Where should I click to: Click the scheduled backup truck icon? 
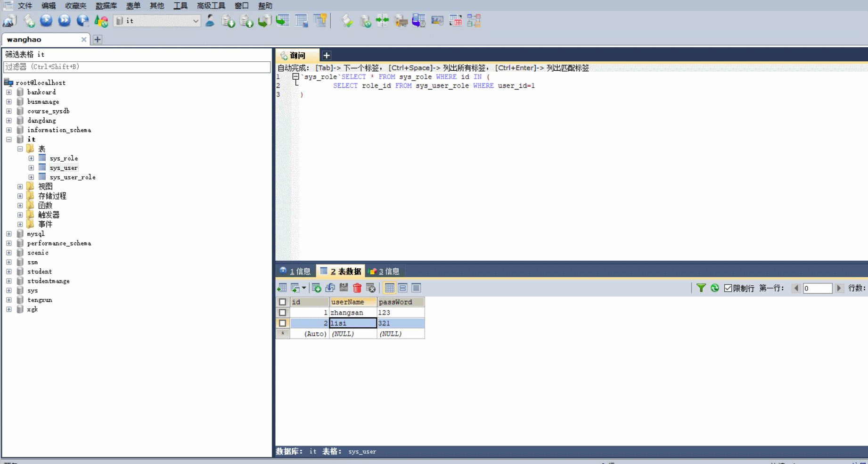click(401, 21)
